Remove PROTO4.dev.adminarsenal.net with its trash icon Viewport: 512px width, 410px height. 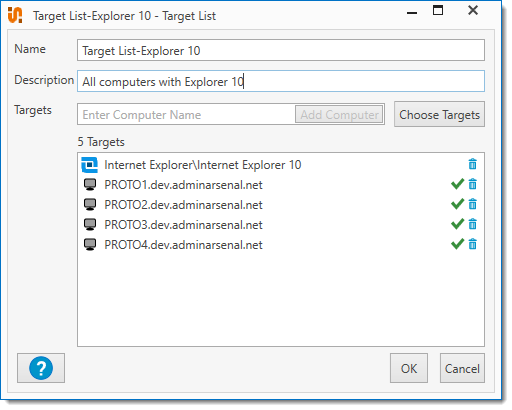coord(472,244)
